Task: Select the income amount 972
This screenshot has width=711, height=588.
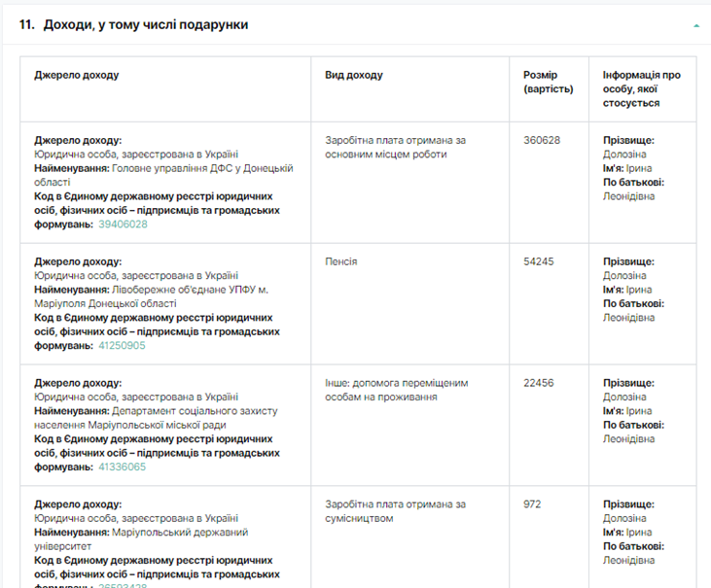Action: point(532,504)
